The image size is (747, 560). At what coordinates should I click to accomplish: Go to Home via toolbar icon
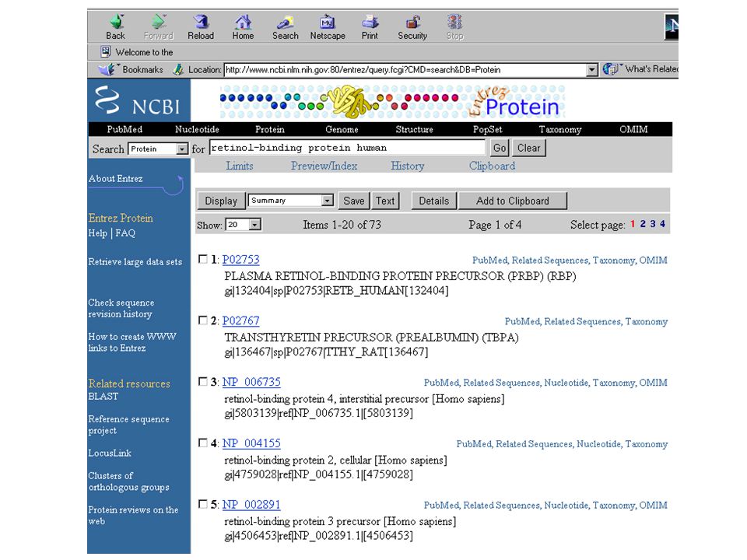243,22
